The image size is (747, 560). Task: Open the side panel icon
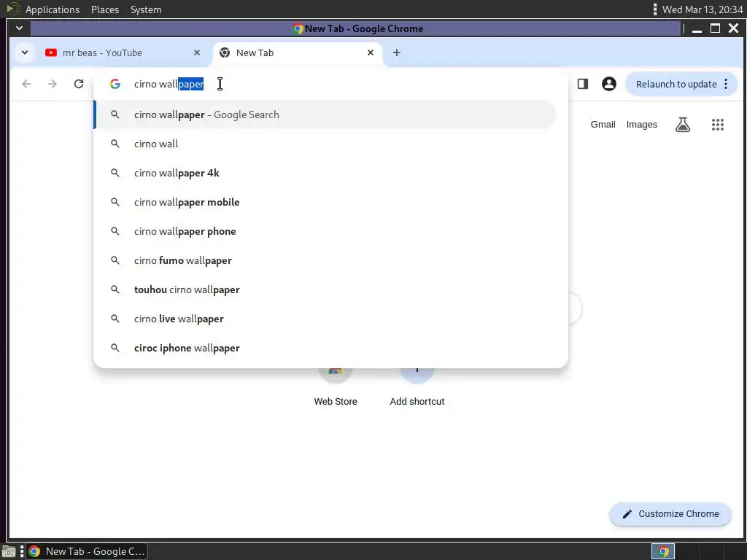click(583, 84)
